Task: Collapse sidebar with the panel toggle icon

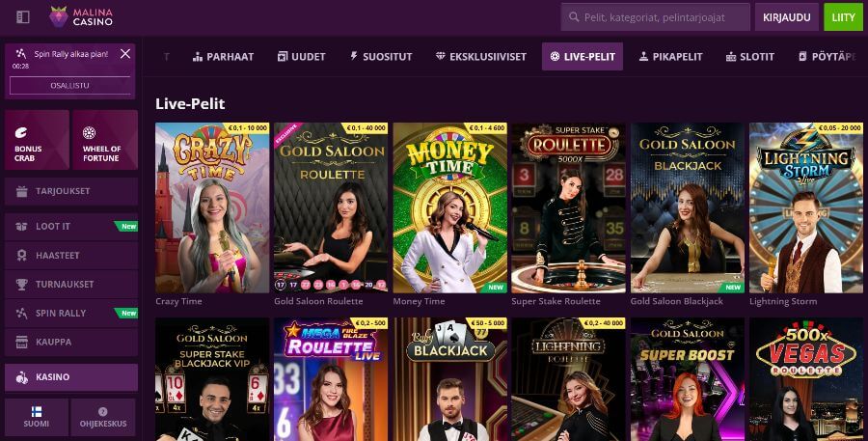Action: [23, 17]
